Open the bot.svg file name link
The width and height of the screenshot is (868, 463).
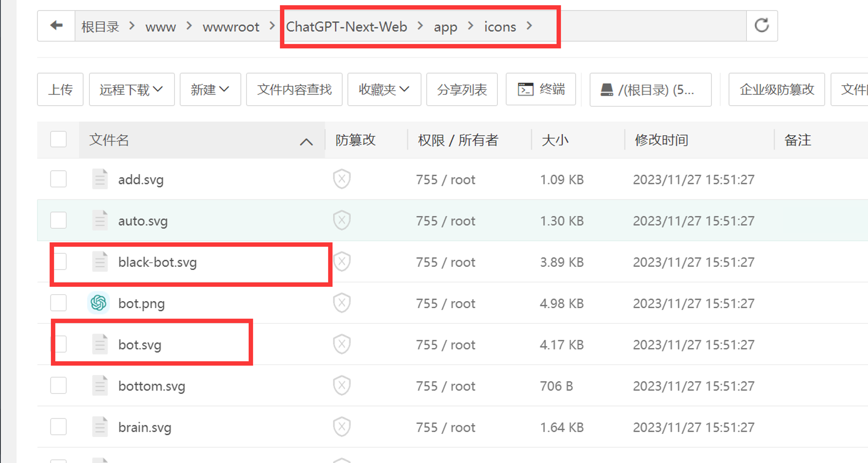[x=140, y=345]
